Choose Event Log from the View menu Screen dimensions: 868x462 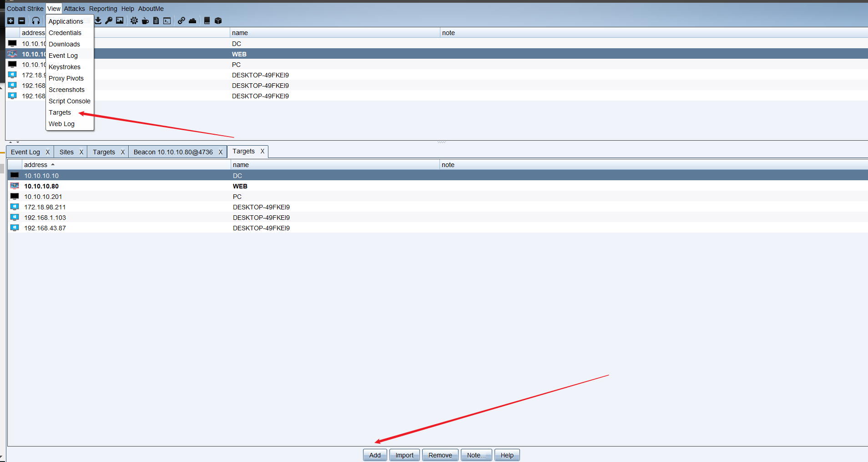(x=70, y=56)
